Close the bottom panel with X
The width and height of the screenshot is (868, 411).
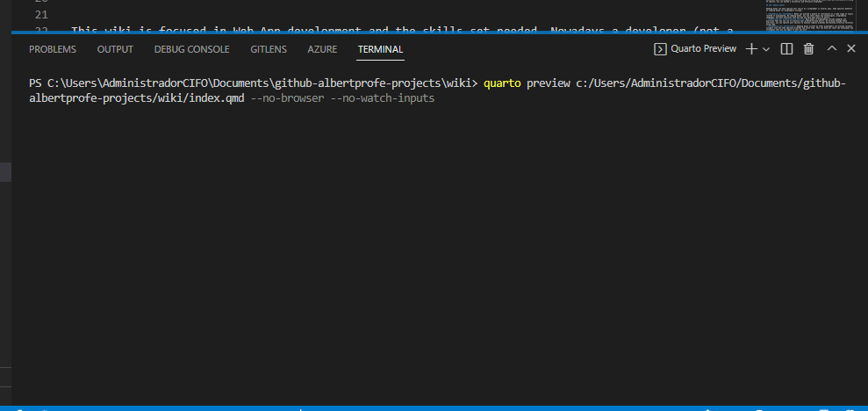tap(851, 49)
